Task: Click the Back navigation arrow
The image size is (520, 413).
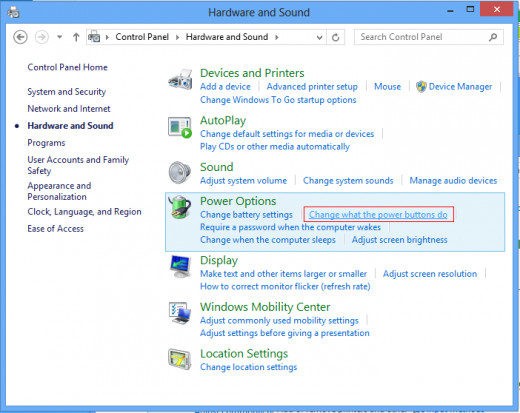Action: (20, 37)
